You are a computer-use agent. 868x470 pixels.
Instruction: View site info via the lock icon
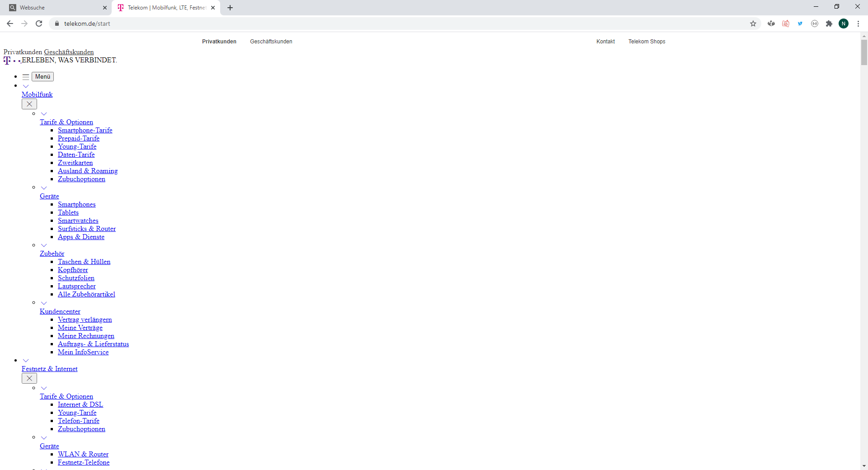(57, 23)
